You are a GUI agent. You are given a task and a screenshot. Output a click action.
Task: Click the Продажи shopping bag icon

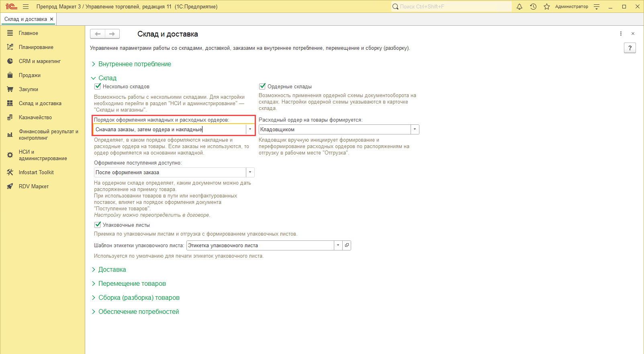[10, 75]
